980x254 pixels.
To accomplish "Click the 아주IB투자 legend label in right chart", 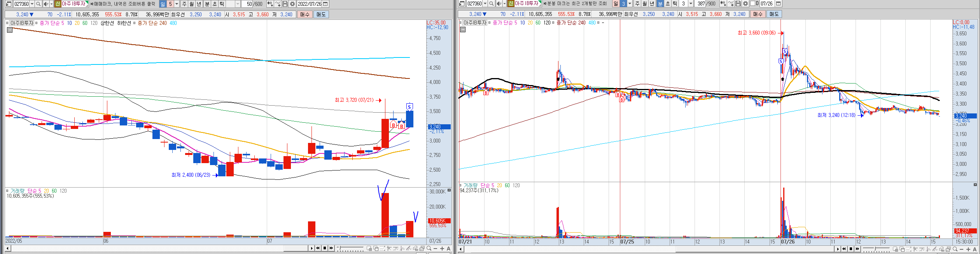I will point(475,23).
